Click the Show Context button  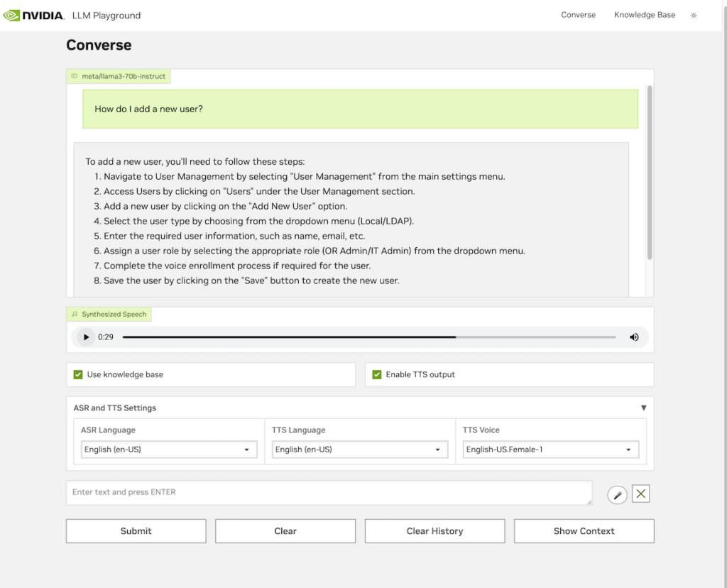584,530
